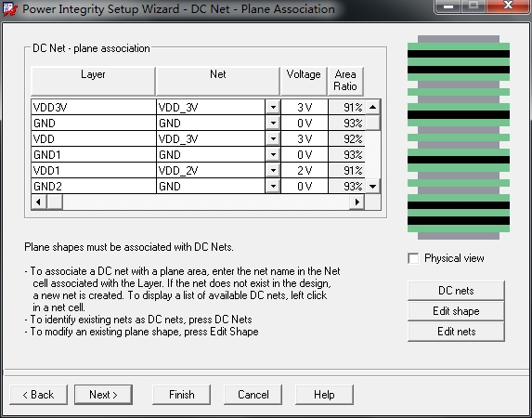Click the Area Ratio column header
This screenshot has width=532, height=418.
[345, 81]
